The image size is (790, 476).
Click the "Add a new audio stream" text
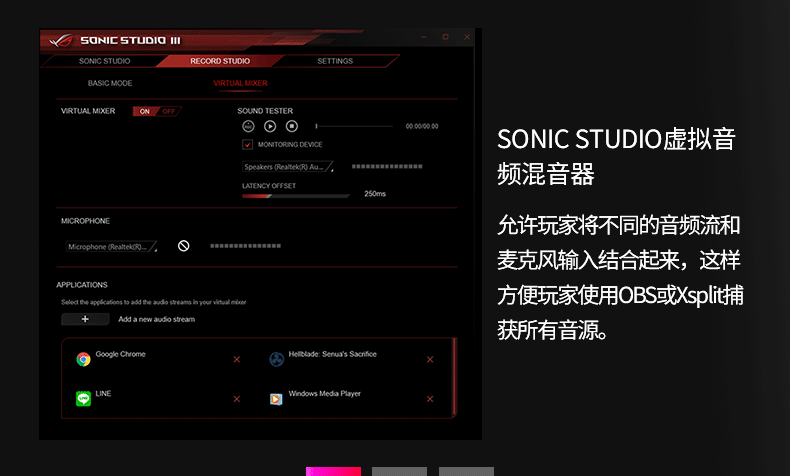pos(156,319)
